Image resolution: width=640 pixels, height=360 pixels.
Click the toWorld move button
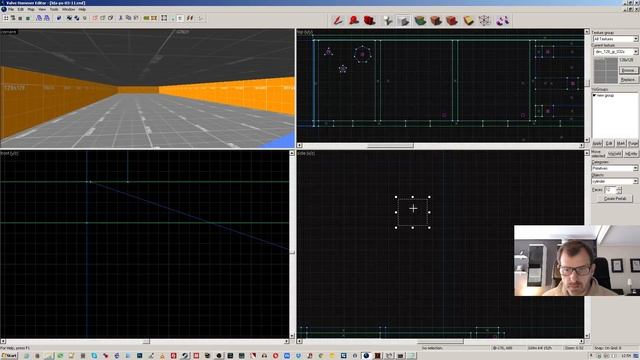tap(615, 153)
